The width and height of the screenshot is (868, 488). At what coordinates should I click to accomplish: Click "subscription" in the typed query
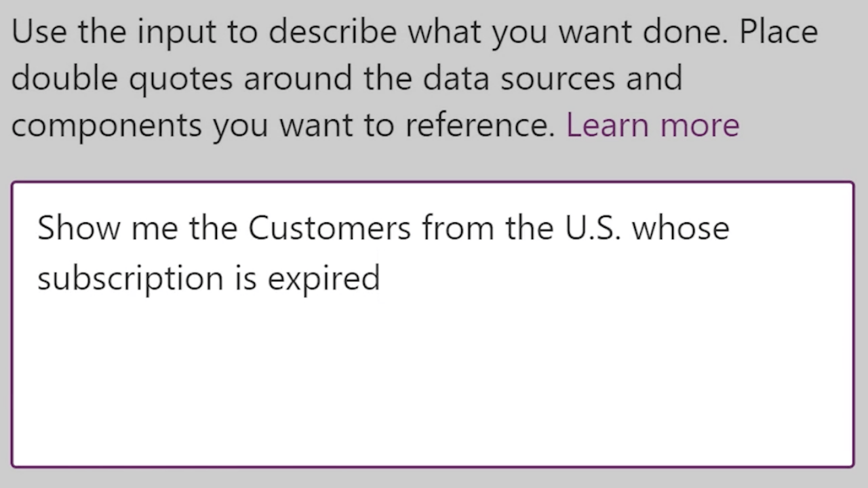[130, 278]
